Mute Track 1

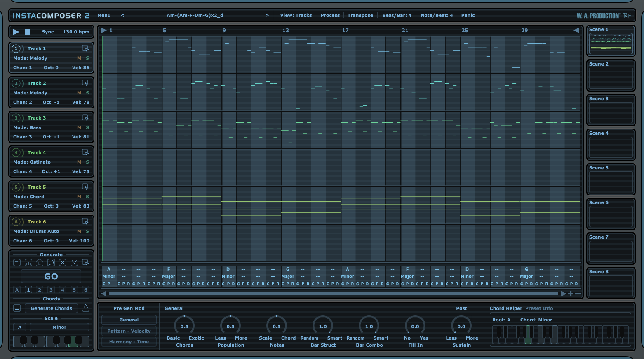[x=79, y=58]
